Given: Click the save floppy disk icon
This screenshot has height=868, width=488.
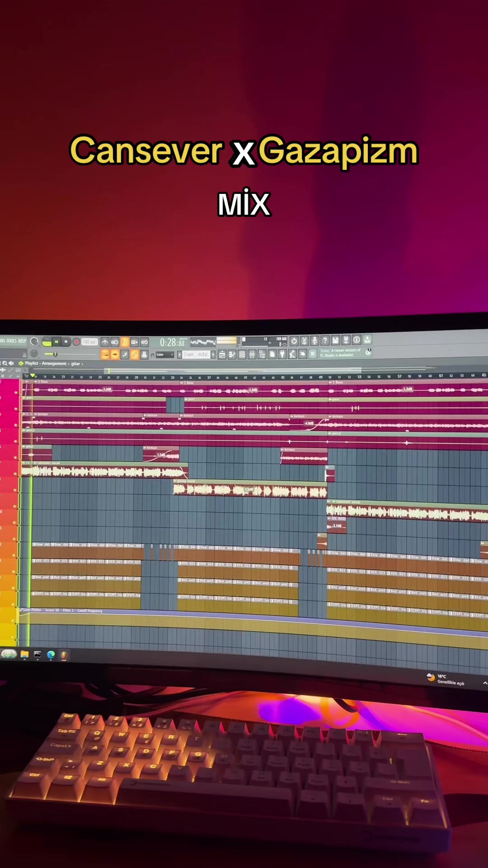Looking at the screenshot, I should 335,341.
